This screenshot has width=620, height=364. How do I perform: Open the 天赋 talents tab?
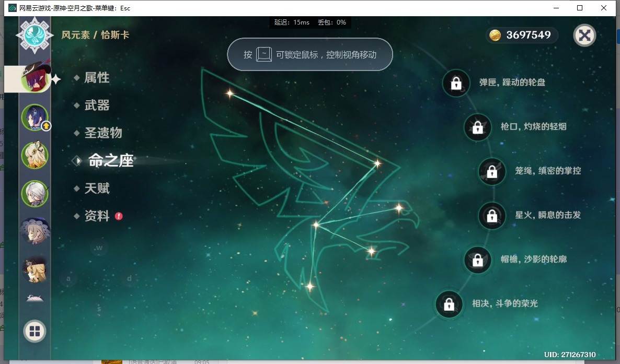coord(97,188)
